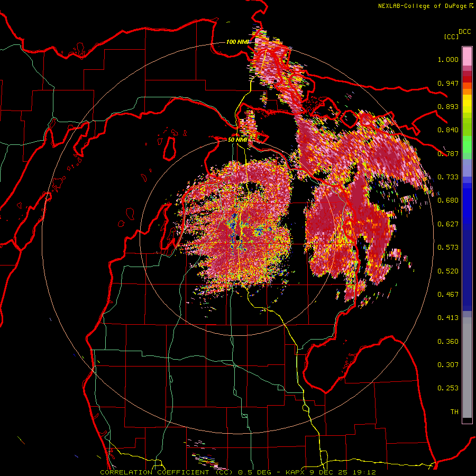
Task: Select the 0.573 scale value
Action: click(448, 248)
